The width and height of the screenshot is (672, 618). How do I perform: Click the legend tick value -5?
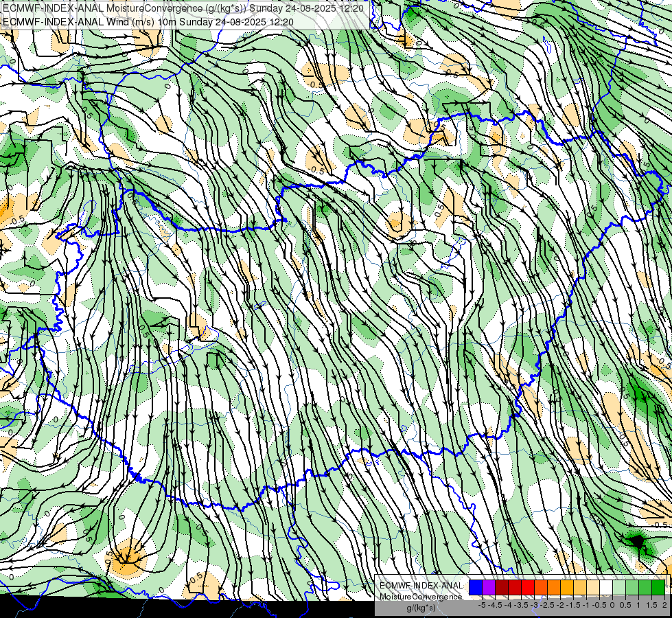[x=482, y=605]
